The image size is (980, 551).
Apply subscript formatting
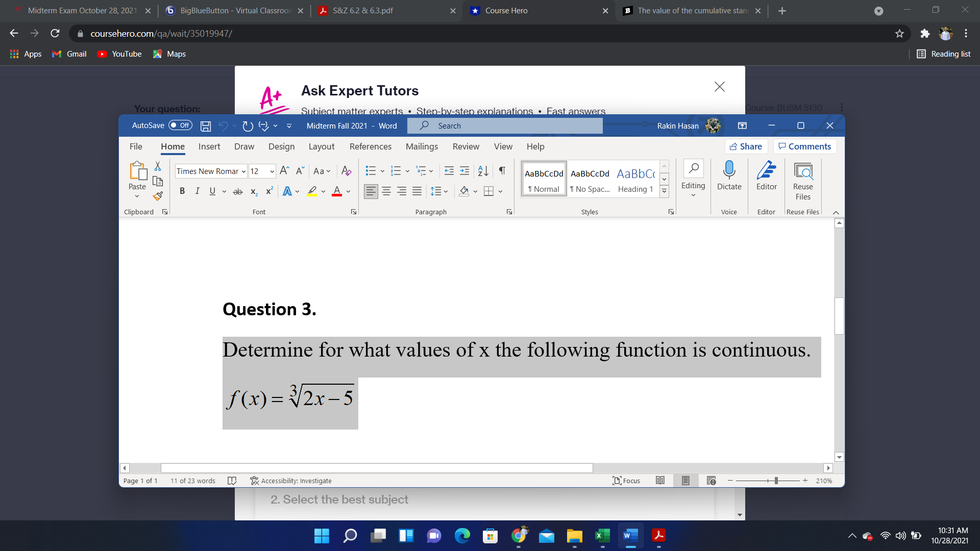click(254, 191)
